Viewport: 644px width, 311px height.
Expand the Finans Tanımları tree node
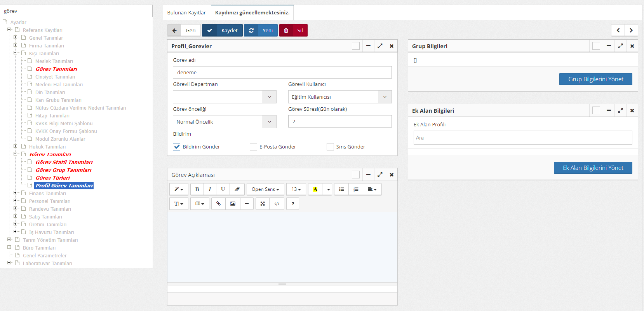click(x=16, y=193)
